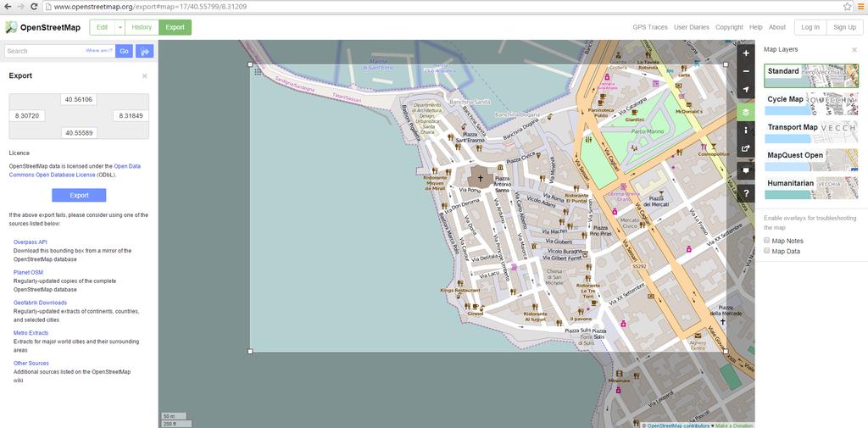
Task: Select the Humanitarian map layer
Action: pos(811,187)
